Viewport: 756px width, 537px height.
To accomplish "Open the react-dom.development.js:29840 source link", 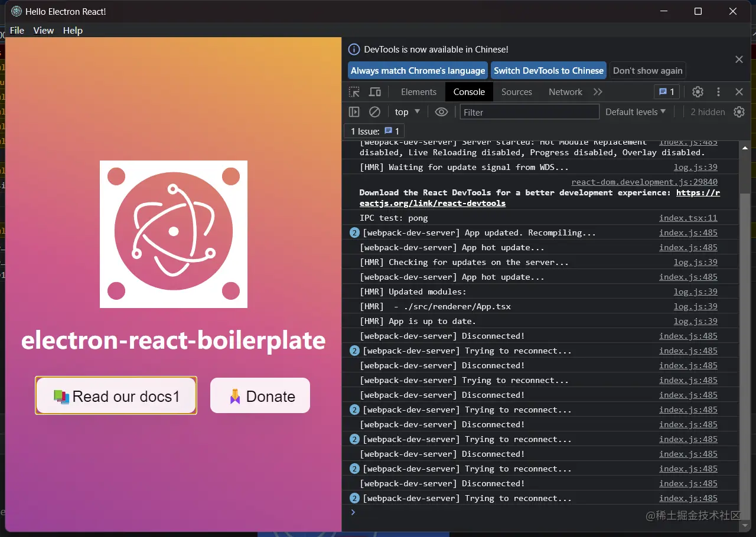I will (644, 182).
